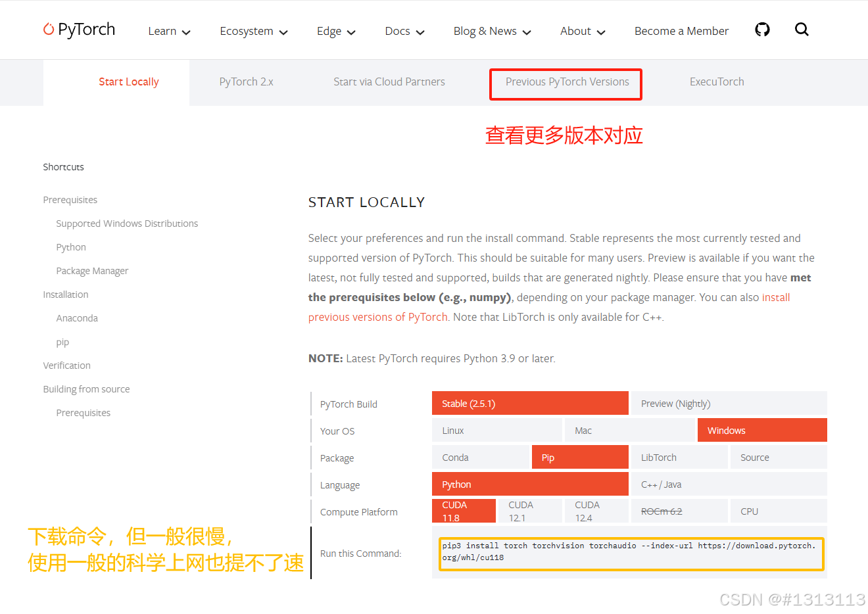Open the About dropdown
Screen dimensions: 868x614
582,31
